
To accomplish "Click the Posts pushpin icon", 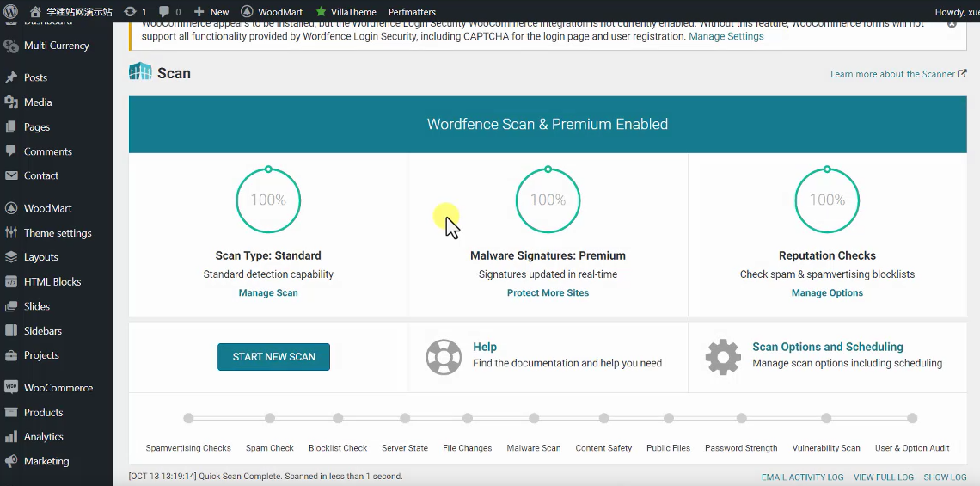I will tap(10, 77).
